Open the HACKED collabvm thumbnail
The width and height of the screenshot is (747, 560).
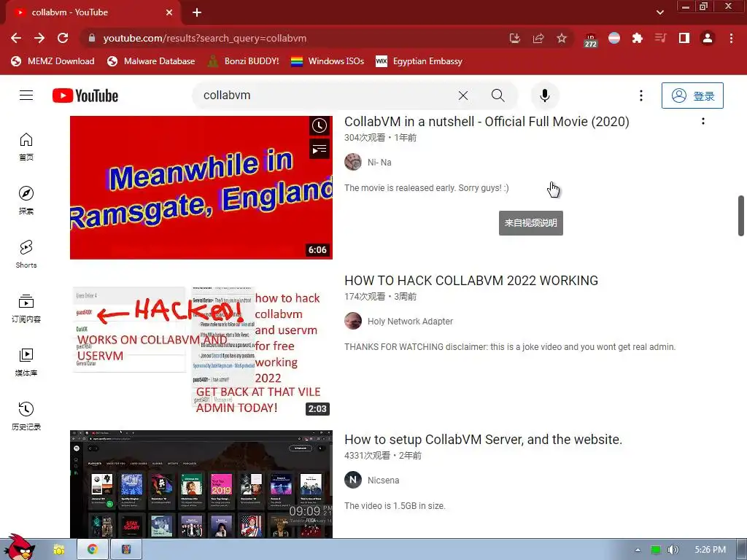tap(201, 346)
